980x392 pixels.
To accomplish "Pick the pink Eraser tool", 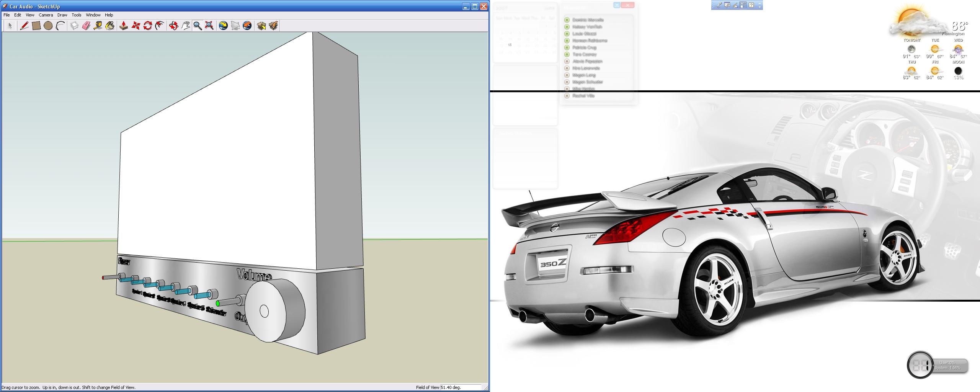I will coord(86,26).
